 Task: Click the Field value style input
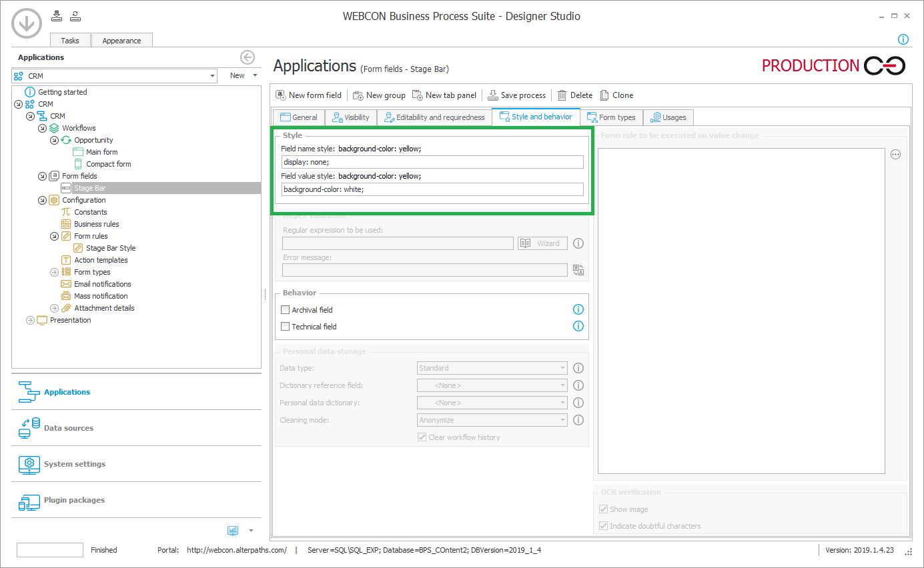pyautogui.click(x=432, y=189)
